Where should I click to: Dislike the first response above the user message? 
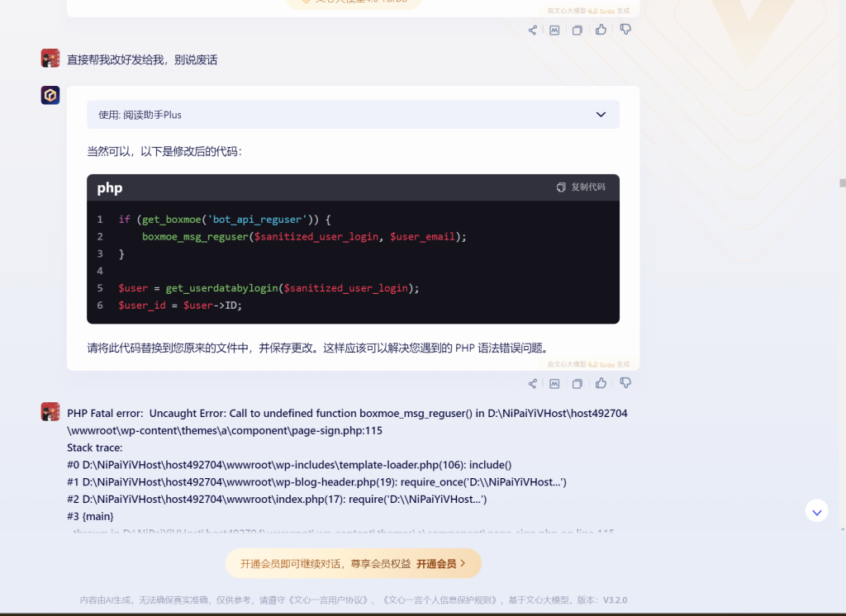click(x=625, y=30)
